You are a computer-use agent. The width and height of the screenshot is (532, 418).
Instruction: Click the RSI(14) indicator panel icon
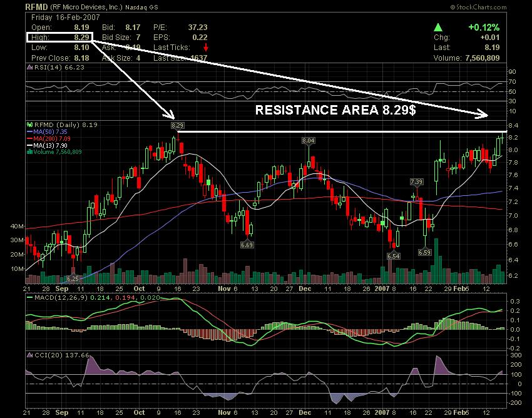pos(30,67)
